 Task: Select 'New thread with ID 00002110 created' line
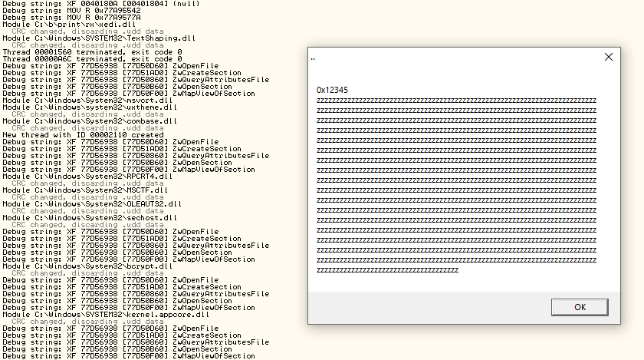[x=83, y=135]
